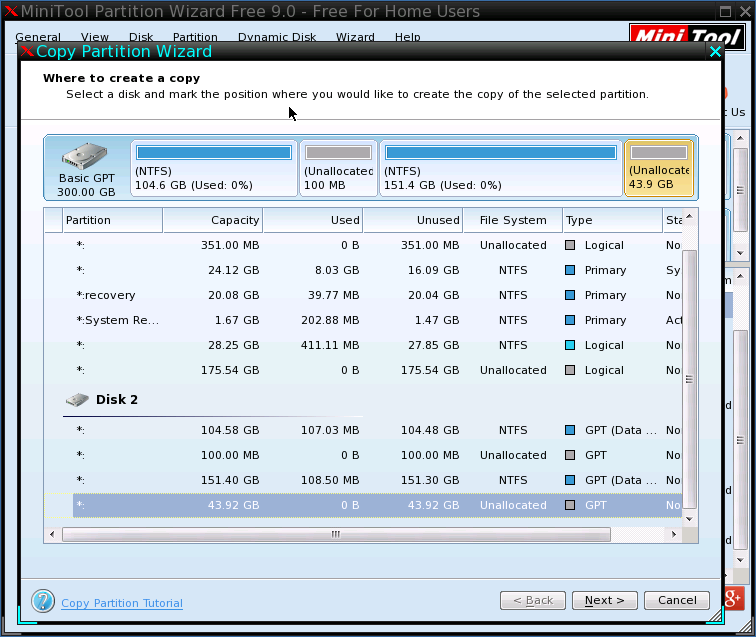Click cyan type swatch in 28.25 GB row
This screenshot has height=637, width=756.
(x=570, y=345)
